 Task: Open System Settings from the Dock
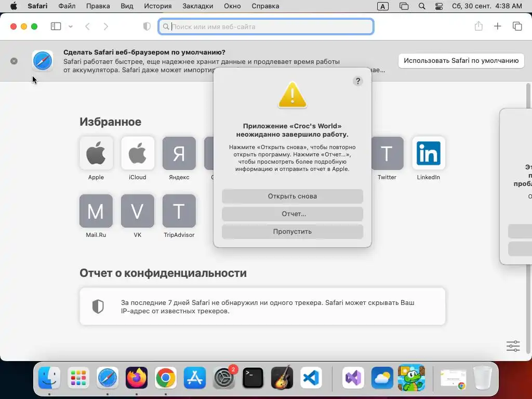tap(224, 378)
